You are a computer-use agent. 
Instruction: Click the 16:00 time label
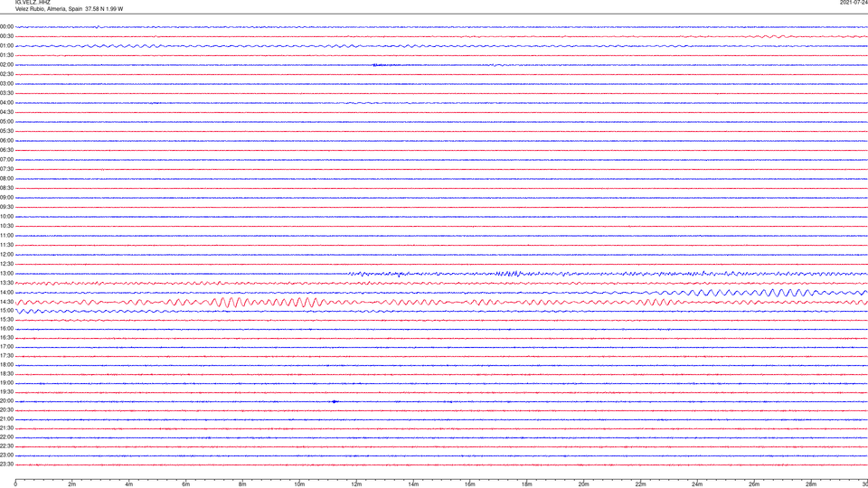[x=6, y=329]
